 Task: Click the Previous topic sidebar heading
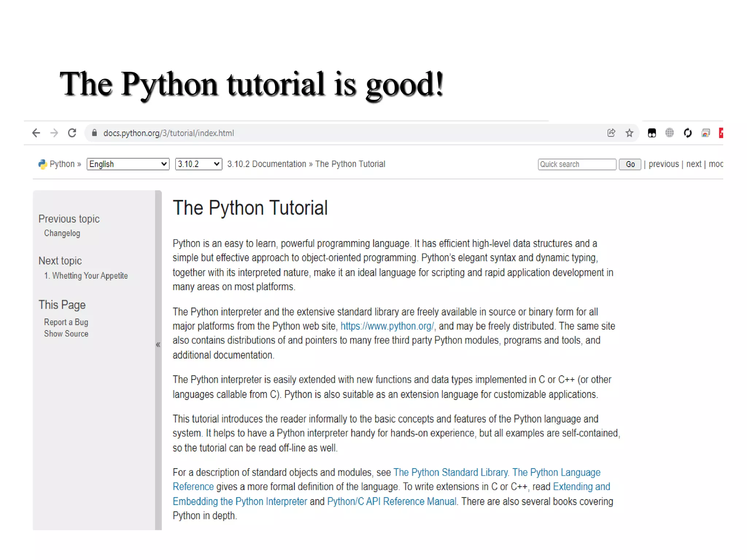[x=69, y=219]
